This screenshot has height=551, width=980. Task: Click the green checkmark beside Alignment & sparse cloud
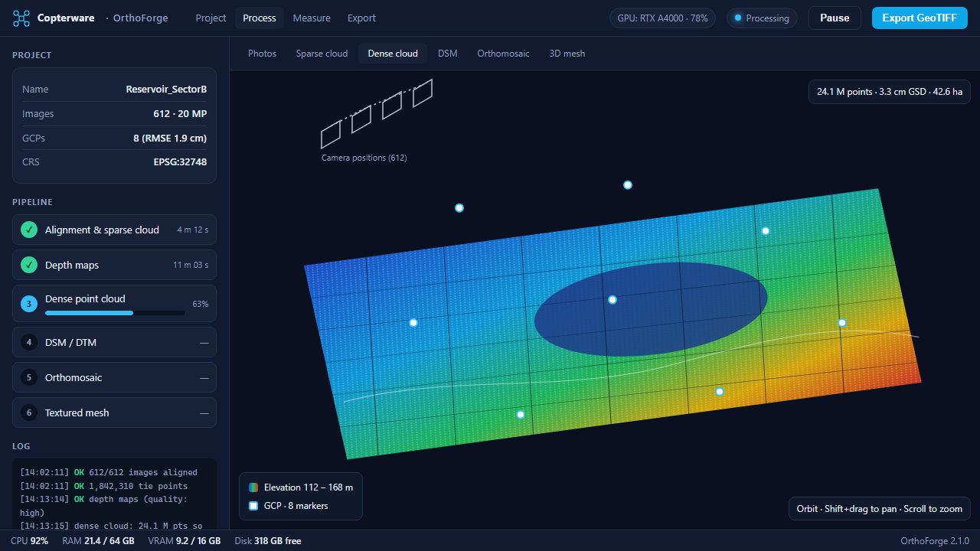tap(29, 230)
